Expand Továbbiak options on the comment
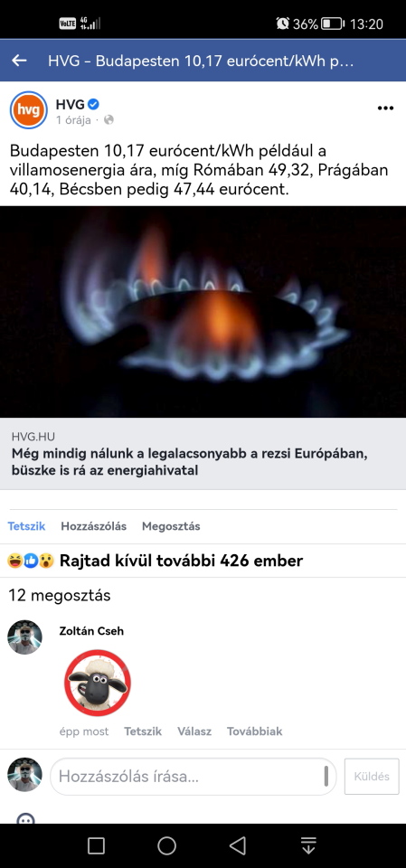 pyautogui.click(x=254, y=731)
